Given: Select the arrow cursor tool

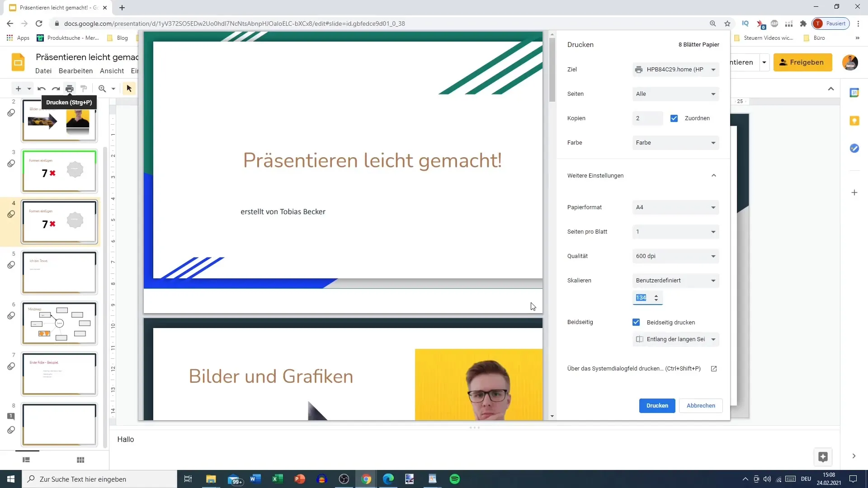Looking at the screenshot, I should point(129,89).
